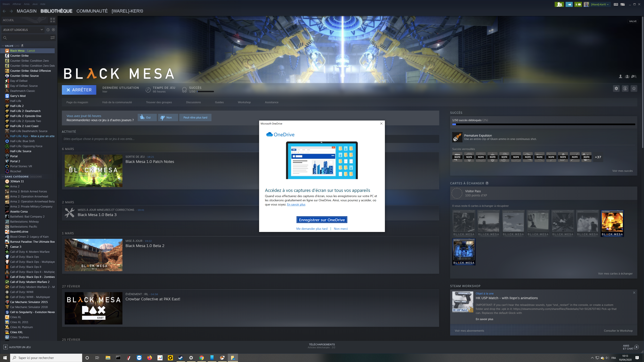
Task: Click Enregistrer sur OneDrive button
Action: 322,220
